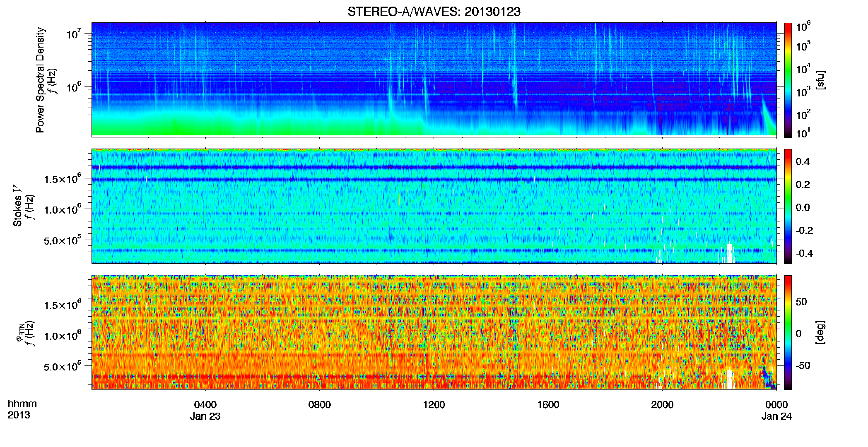
Task: Click the hhmm 2013 axis label
Action: click(x=22, y=409)
